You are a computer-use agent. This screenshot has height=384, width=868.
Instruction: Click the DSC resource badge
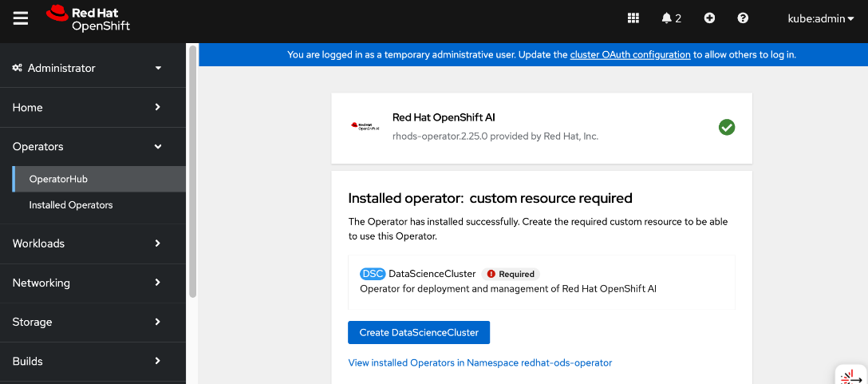373,274
